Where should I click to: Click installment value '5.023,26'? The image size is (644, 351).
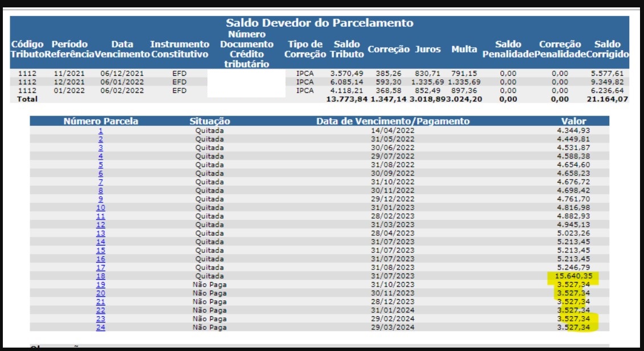tap(573, 233)
